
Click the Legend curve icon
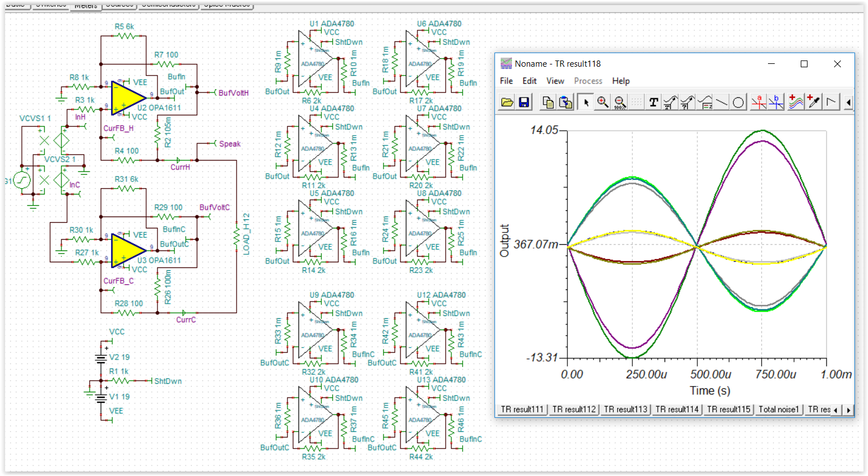point(705,102)
